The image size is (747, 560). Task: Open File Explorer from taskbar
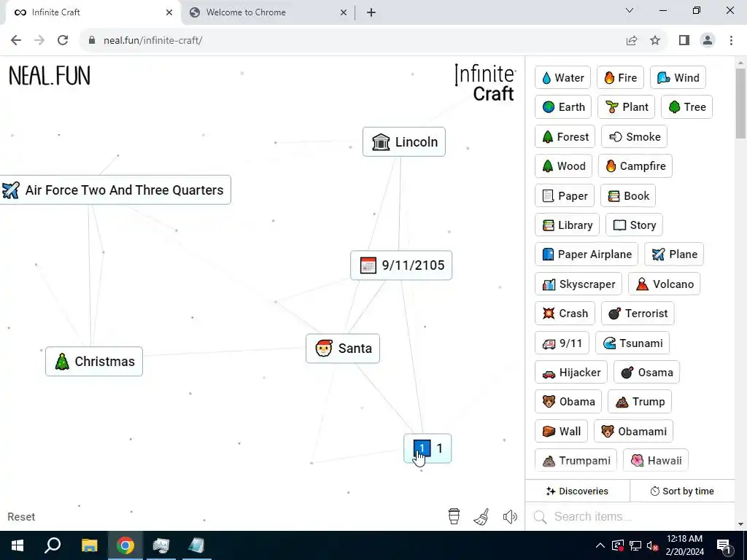[x=89, y=545]
